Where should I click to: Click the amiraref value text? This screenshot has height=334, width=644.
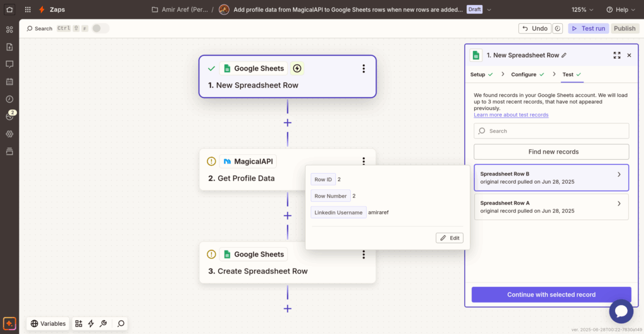point(378,213)
